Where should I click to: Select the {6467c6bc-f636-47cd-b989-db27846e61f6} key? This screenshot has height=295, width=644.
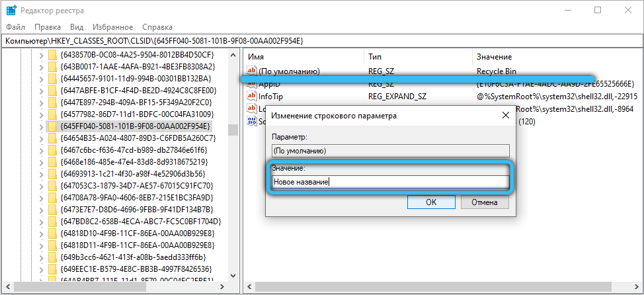point(134,150)
